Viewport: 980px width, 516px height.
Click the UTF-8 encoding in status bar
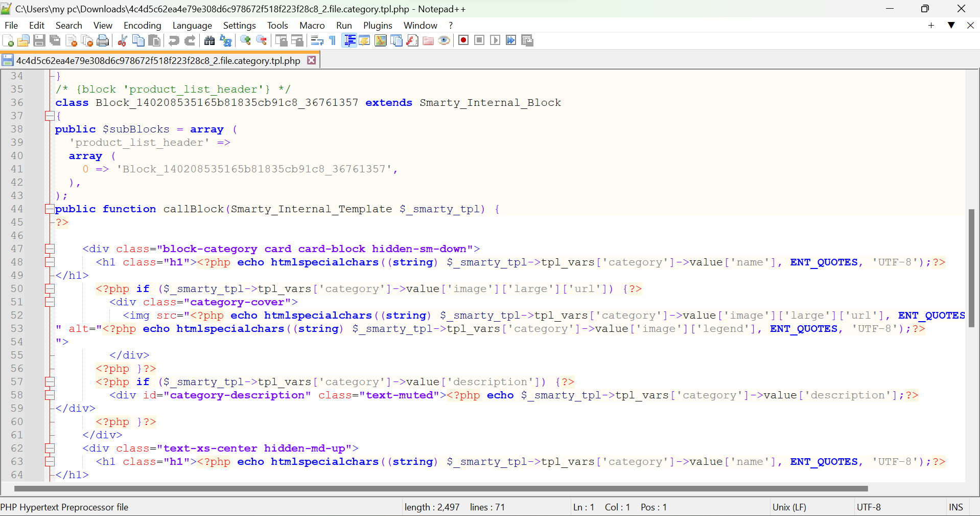(869, 507)
